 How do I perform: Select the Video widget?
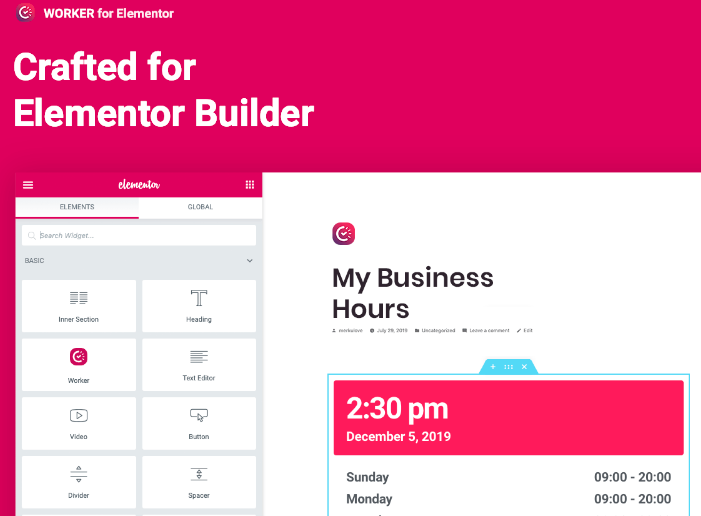point(78,422)
